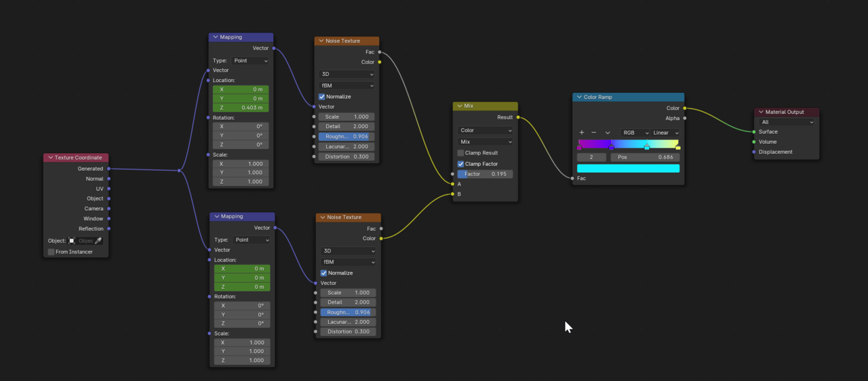The width and height of the screenshot is (868, 381).
Task: Collapse the Mix node
Action: tap(459, 106)
